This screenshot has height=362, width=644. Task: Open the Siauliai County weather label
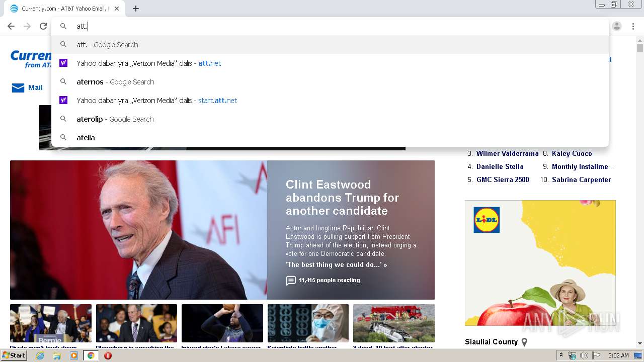(491, 342)
